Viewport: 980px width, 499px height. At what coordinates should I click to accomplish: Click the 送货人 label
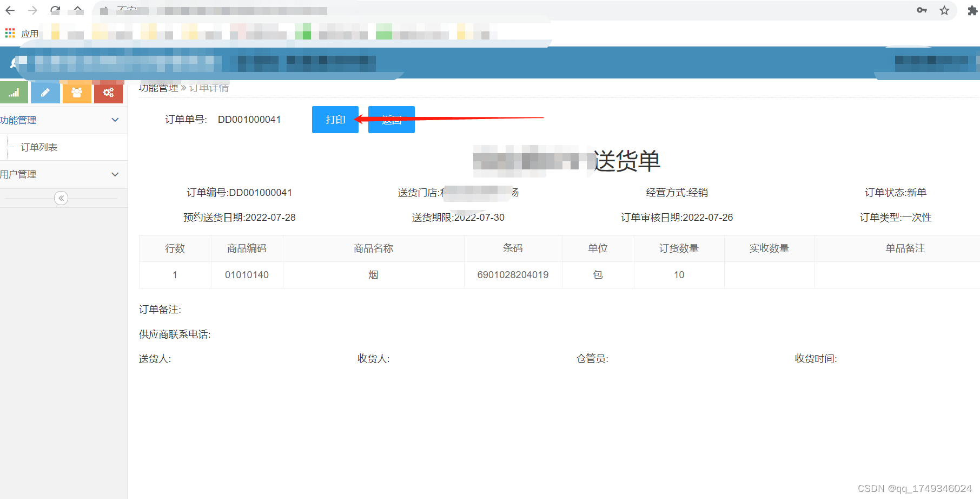point(155,359)
